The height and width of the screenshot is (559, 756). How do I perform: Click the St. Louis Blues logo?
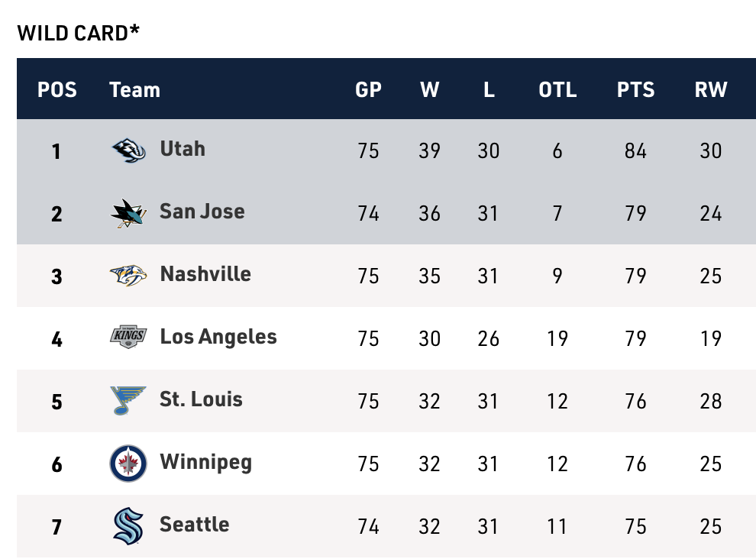128,400
